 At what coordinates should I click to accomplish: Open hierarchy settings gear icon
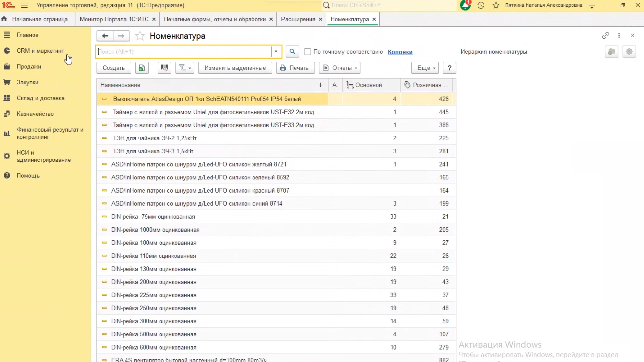[629, 52]
